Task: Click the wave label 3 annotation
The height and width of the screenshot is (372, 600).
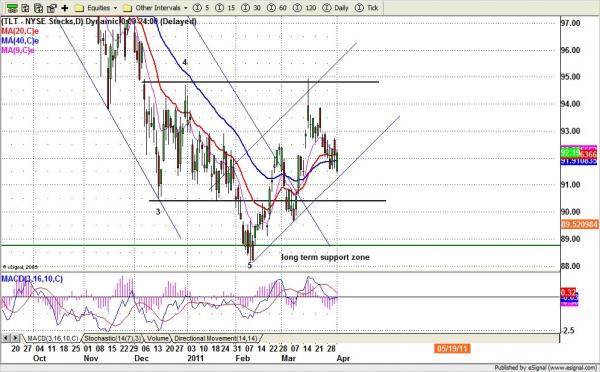Action: (x=158, y=211)
